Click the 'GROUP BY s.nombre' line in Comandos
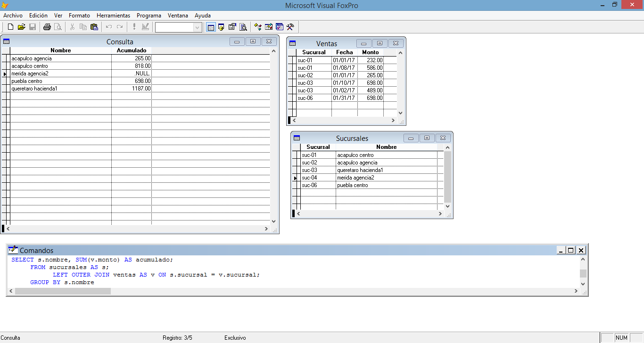 click(x=62, y=282)
